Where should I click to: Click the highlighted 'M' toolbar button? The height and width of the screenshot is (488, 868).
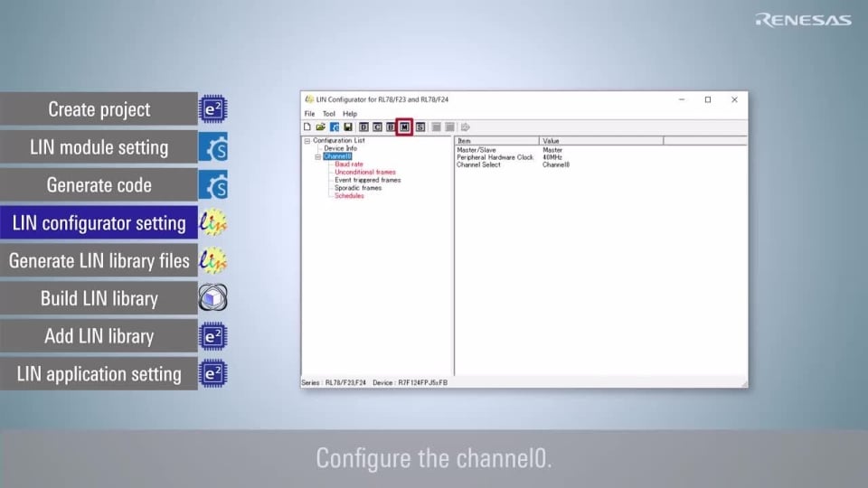404,127
